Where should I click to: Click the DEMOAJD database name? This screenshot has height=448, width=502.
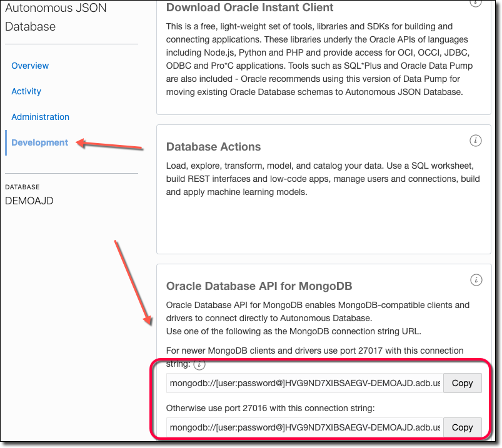(29, 201)
